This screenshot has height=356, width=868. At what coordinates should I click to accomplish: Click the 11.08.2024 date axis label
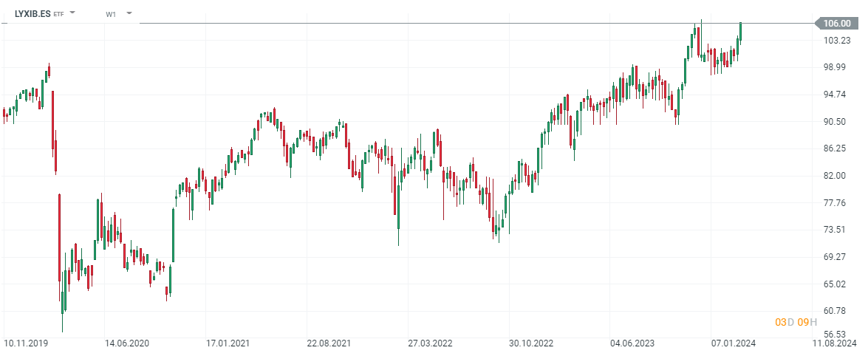pyautogui.click(x=834, y=343)
